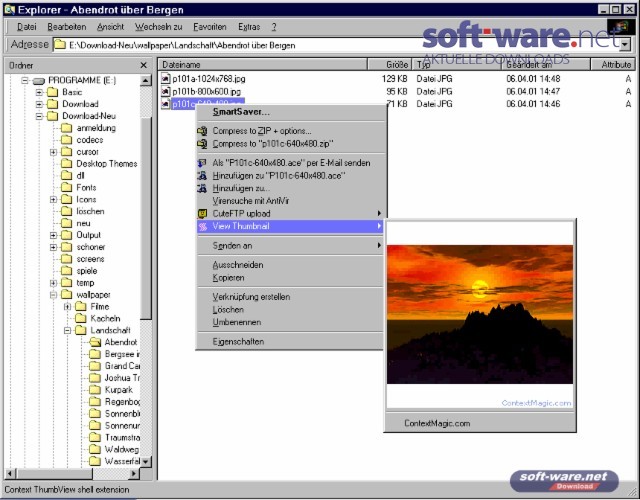Click the Fonts folder icon
640x500 pixels.
67,187
